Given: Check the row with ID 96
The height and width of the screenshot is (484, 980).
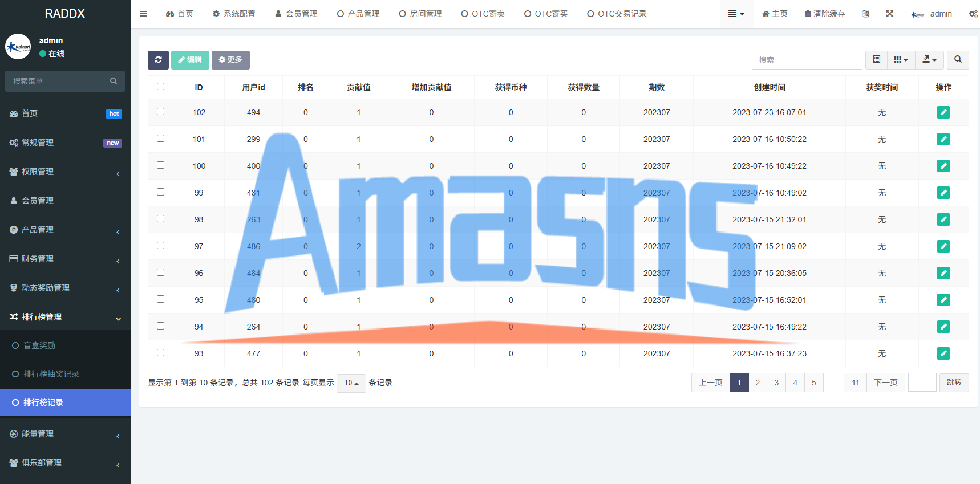Looking at the screenshot, I should click(160, 272).
